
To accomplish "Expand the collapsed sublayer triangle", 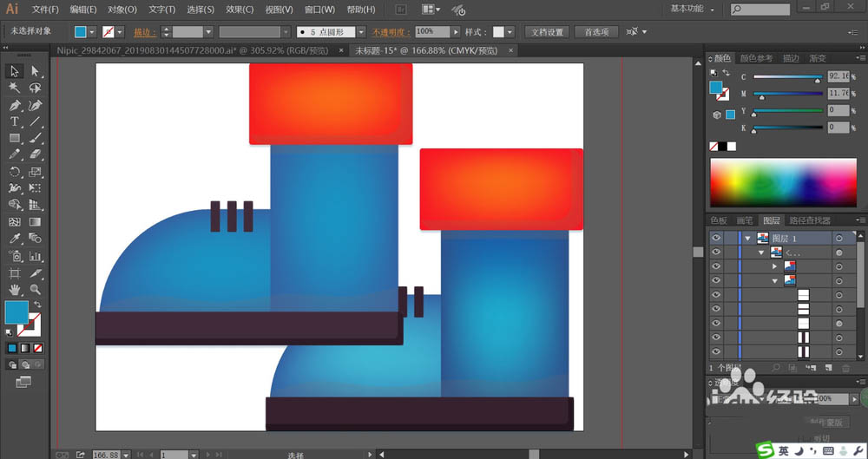I will pos(775,267).
